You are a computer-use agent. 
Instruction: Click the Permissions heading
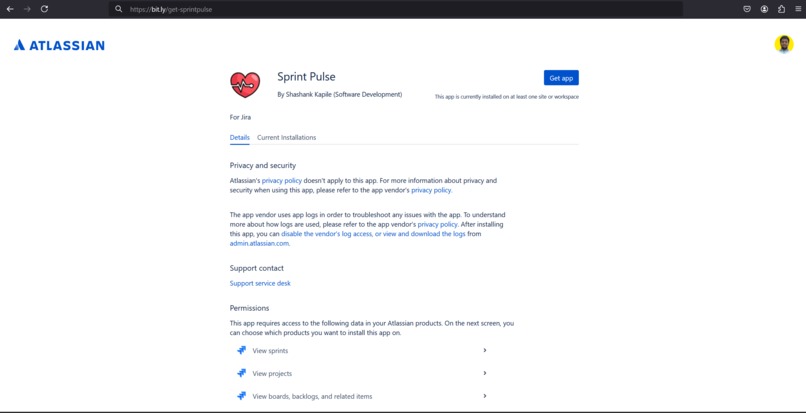(249, 308)
